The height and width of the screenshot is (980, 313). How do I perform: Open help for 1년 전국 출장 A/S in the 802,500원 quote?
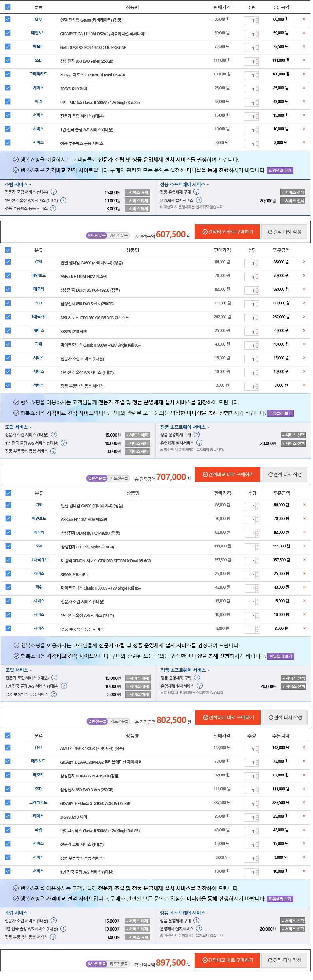coord(64,686)
